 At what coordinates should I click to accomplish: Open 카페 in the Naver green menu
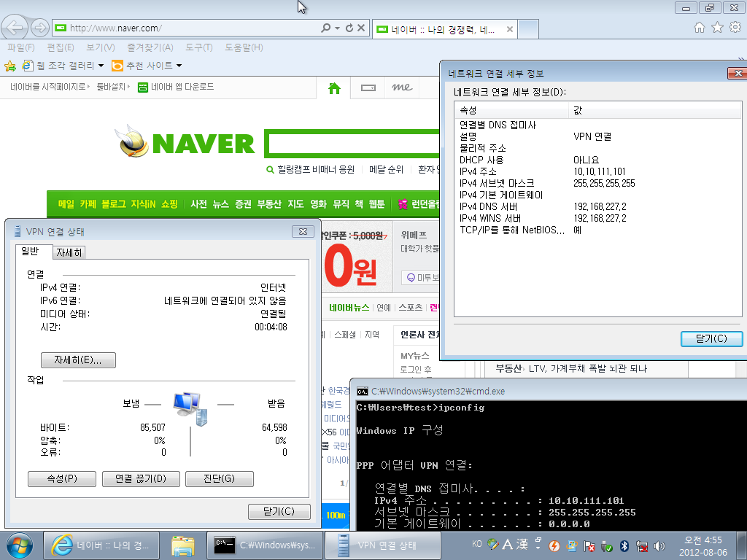click(88, 204)
